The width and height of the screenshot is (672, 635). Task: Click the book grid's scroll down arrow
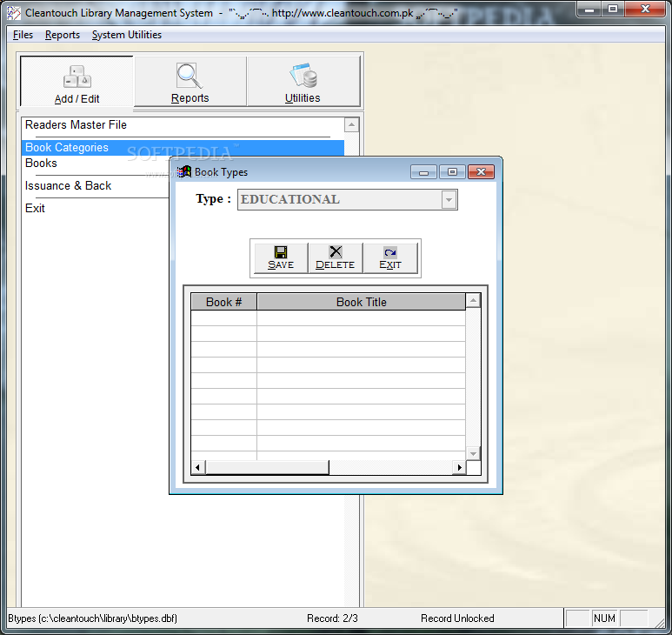(473, 453)
